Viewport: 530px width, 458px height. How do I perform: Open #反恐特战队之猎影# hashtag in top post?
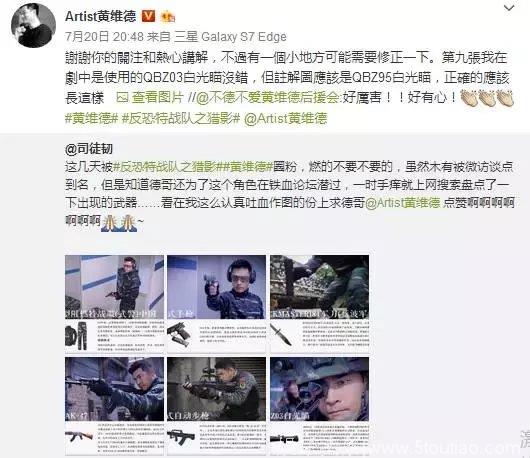coord(180,118)
